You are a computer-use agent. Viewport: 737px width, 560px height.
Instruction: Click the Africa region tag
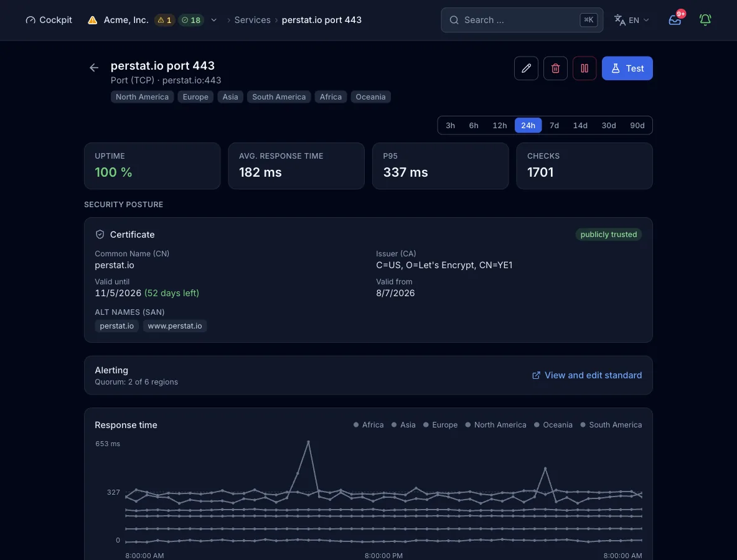[x=331, y=97]
